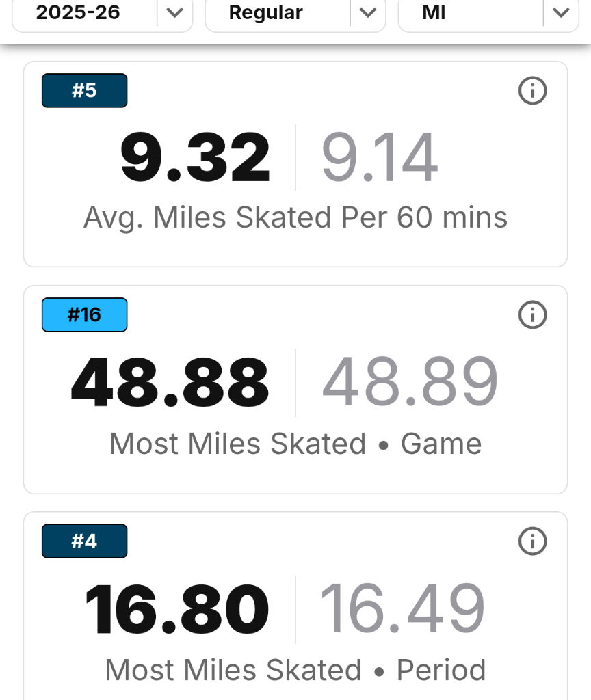Click the chevron beside the MI filter

coord(561,12)
